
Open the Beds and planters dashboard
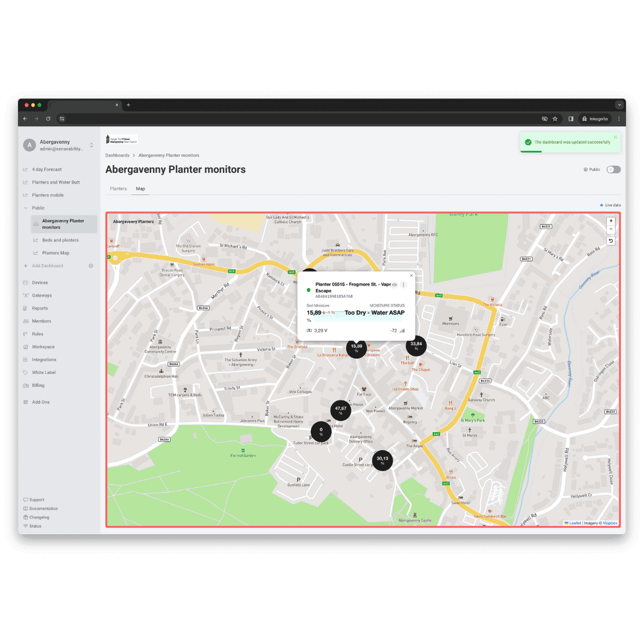pos(60,240)
